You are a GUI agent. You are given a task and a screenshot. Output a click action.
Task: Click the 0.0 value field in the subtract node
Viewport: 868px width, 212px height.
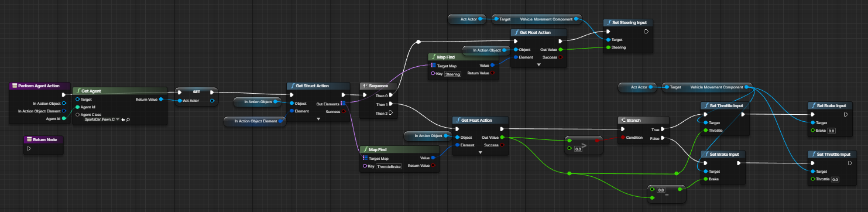662,190
